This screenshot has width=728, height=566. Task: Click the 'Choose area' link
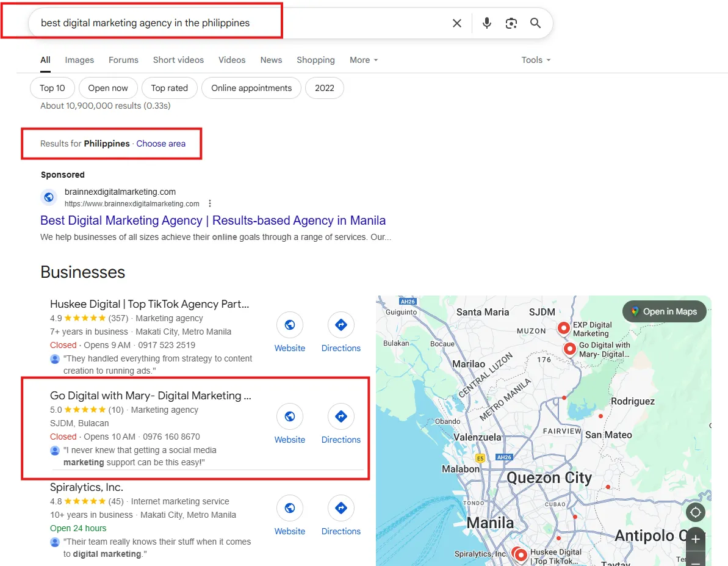161,143
